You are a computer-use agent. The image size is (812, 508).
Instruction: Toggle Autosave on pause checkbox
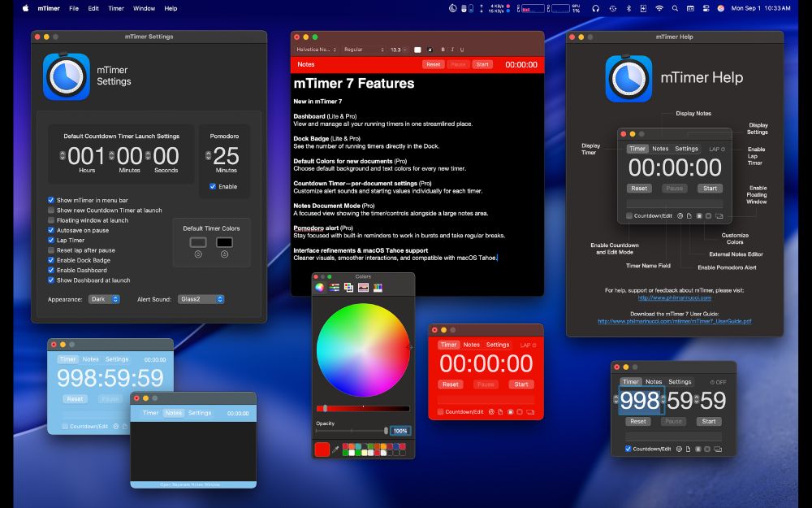[x=50, y=230]
